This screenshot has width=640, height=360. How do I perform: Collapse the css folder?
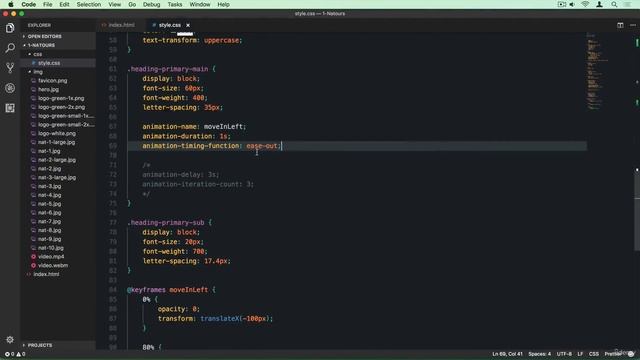[58, 54]
